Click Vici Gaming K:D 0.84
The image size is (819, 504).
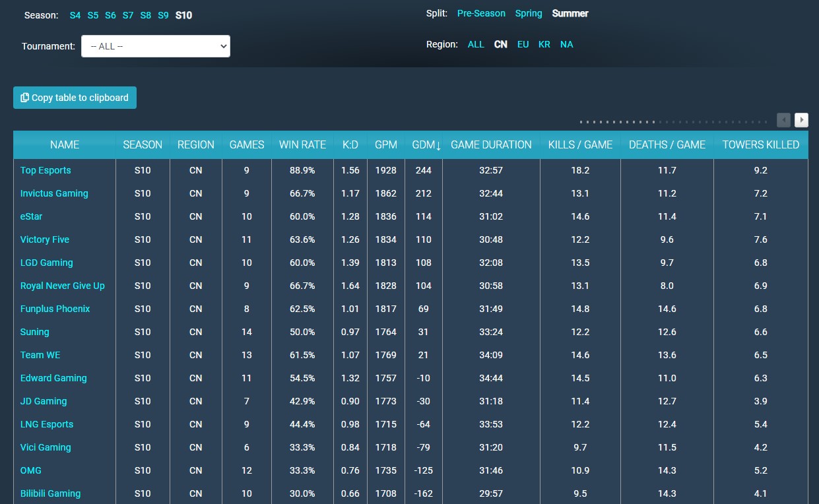350,447
